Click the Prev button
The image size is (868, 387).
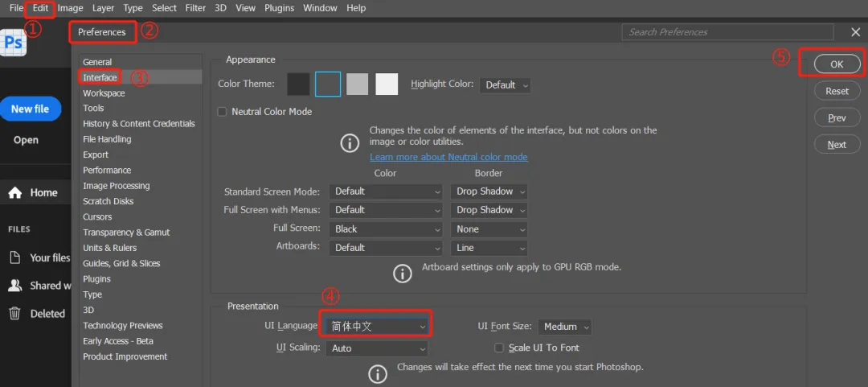pyautogui.click(x=837, y=117)
